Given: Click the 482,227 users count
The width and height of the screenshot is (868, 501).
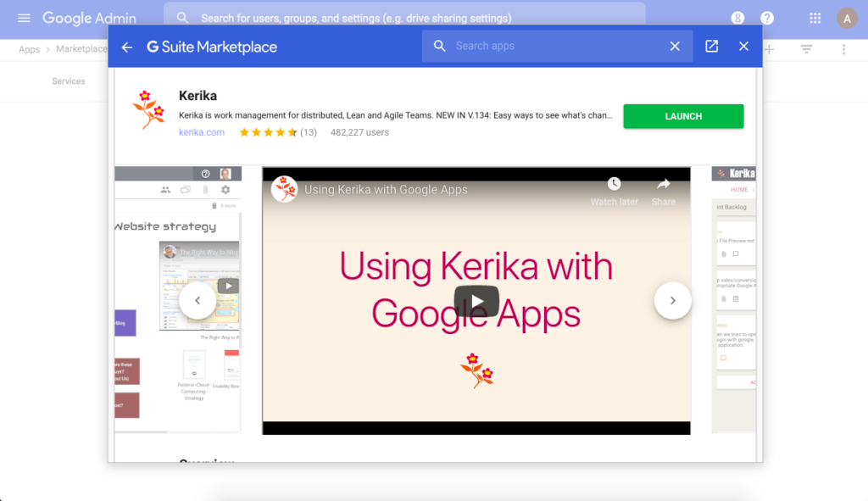Looking at the screenshot, I should coord(359,132).
